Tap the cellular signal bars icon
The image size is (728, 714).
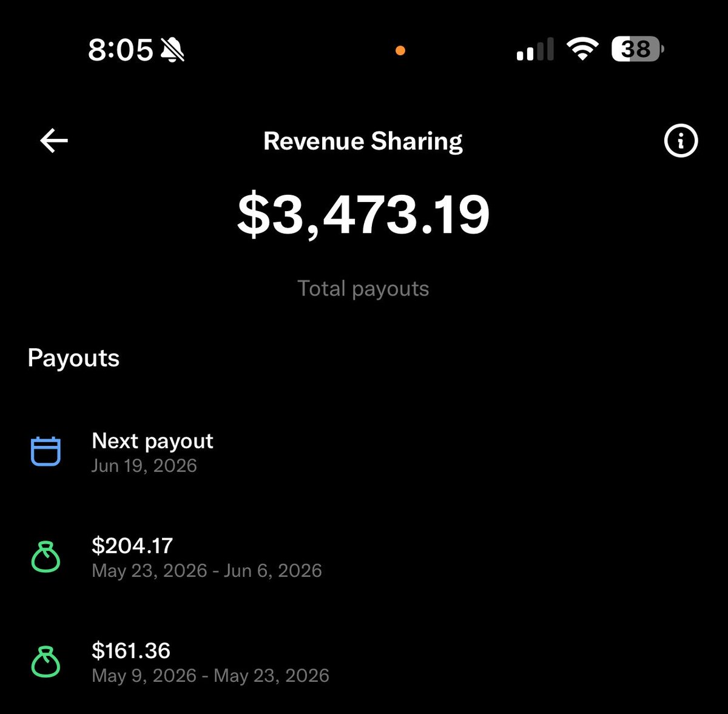535,49
